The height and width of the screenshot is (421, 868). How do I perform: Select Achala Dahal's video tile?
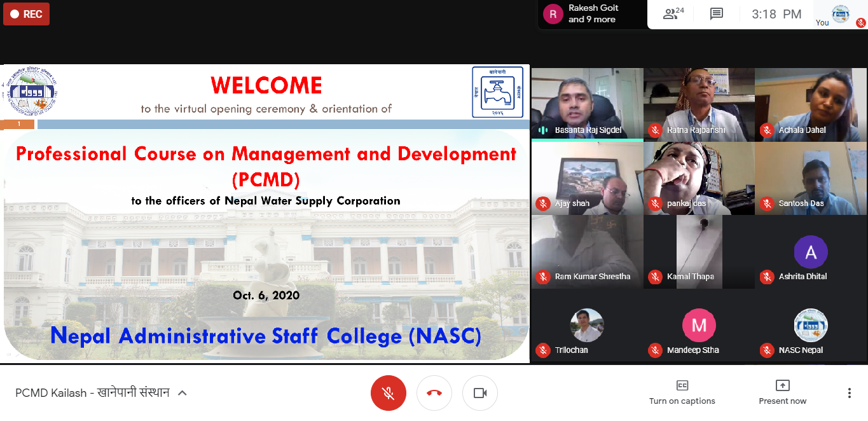[x=811, y=104]
